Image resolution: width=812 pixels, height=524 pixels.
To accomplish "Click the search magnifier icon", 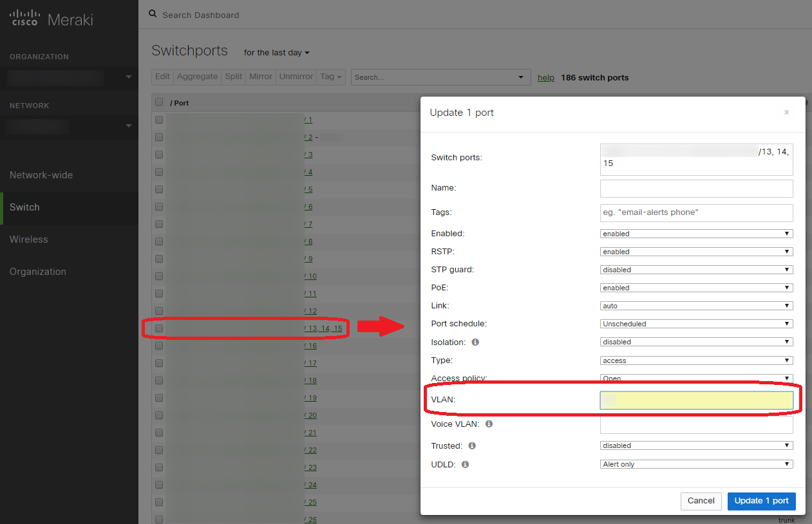I will coord(153,14).
